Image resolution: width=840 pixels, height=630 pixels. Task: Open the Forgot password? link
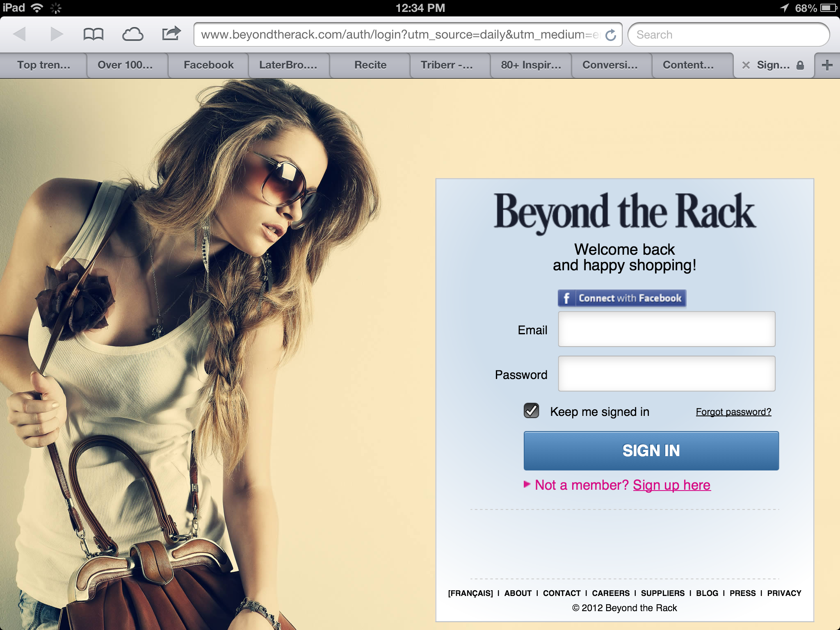pyautogui.click(x=733, y=412)
